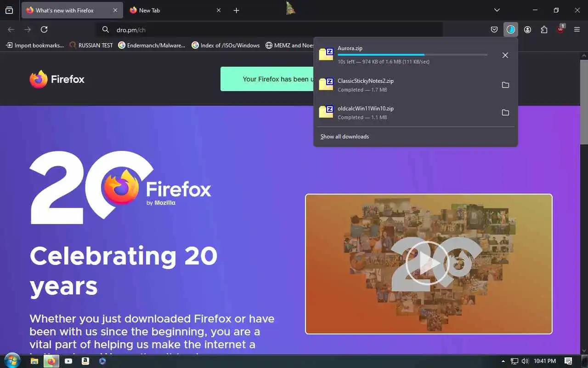The image size is (588, 368).
Task: Click the Celebrating 20 years heading
Action: tap(124, 271)
